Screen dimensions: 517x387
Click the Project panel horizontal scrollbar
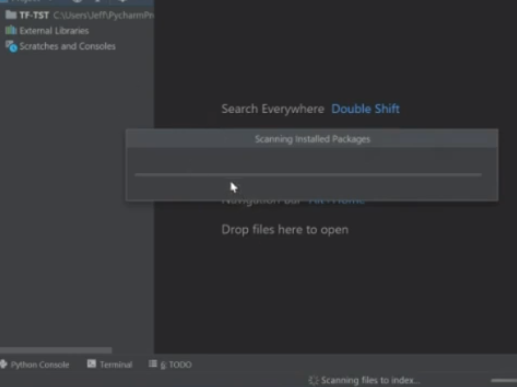point(56,350)
